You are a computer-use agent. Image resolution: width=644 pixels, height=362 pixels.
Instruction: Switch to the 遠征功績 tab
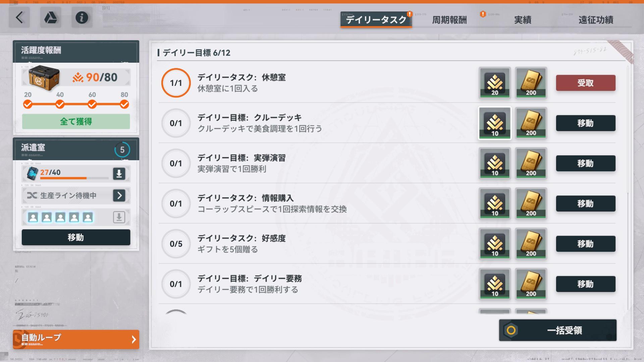click(596, 20)
